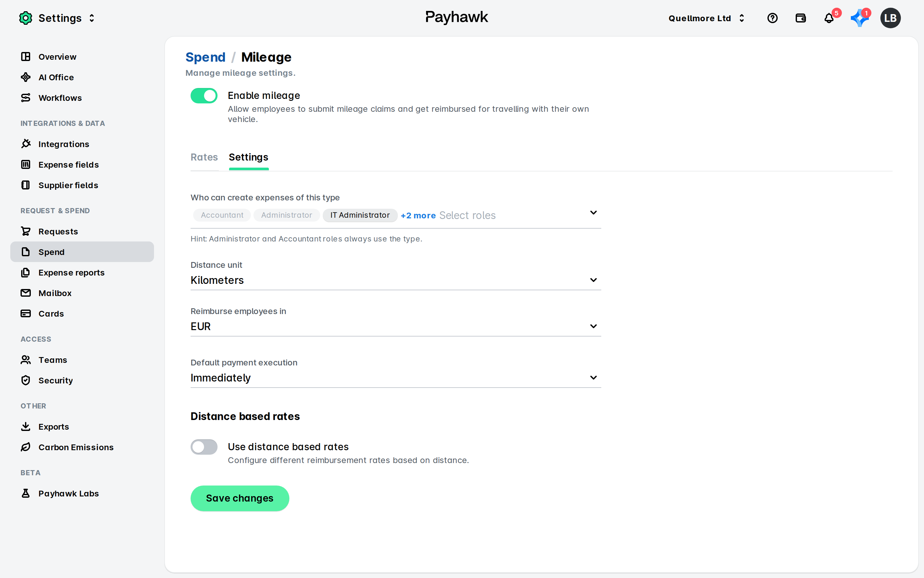Click the +2 more roles link
The height and width of the screenshot is (578, 924).
418,215
